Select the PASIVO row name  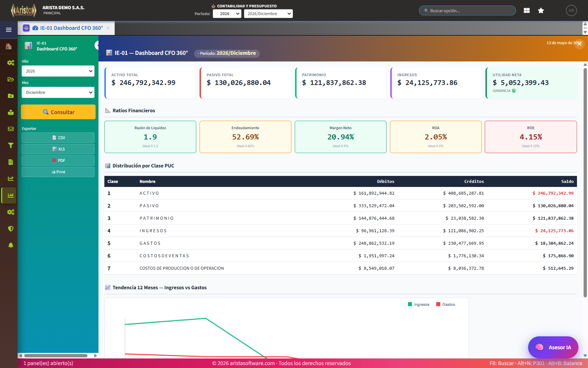click(149, 206)
